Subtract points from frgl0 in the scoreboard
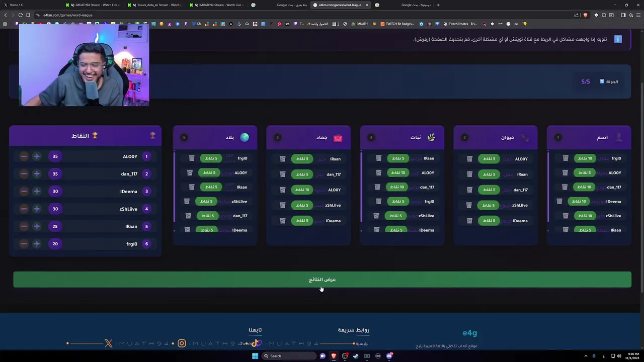This screenshot has height=362, width=644. [x=24, y=244]
